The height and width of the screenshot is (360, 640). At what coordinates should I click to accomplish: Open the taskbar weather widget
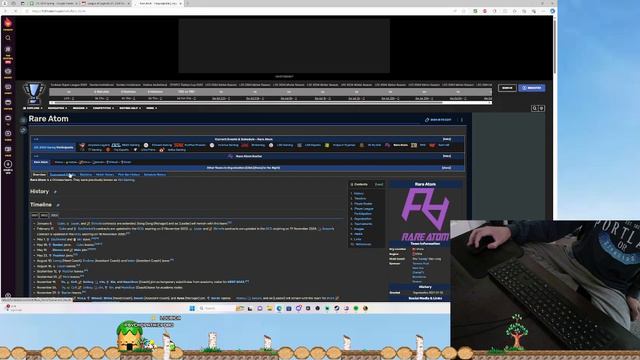point(12,308)
